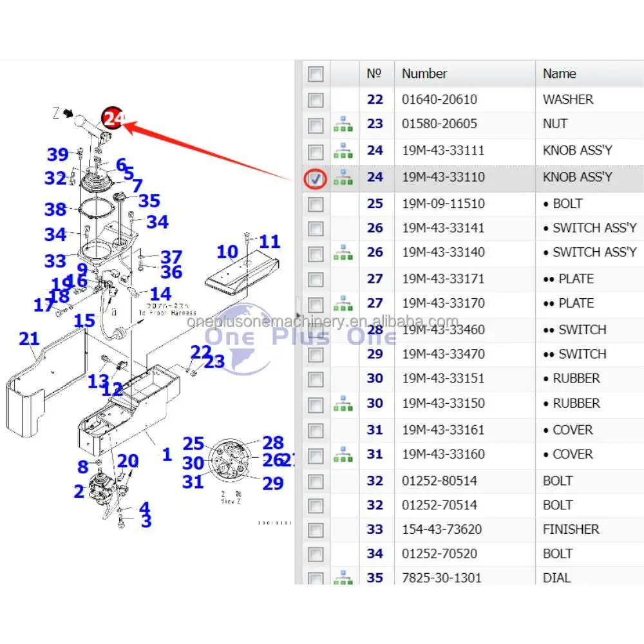Click the hierarchy icon for KNOB ASS'Y 19M-43-33111
This screenshot has height=644, width=644.
point(343,151)
